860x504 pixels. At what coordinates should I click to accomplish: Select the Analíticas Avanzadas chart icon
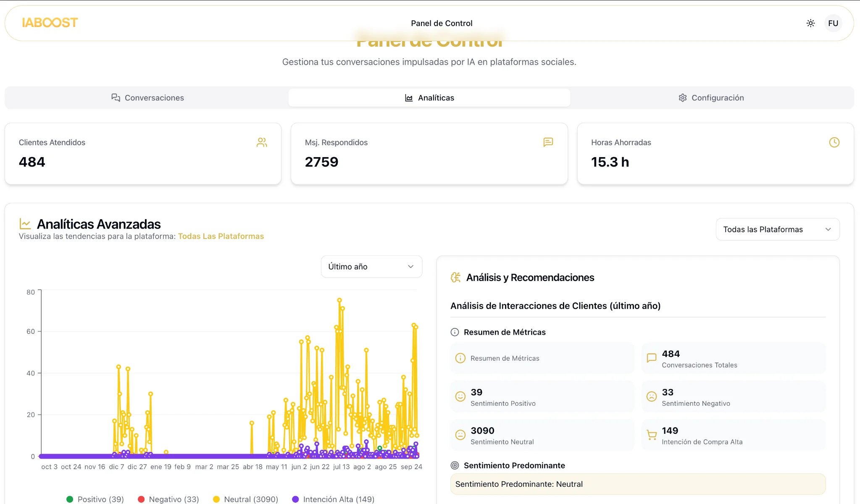pyautogui.click(x=25, y=224)
